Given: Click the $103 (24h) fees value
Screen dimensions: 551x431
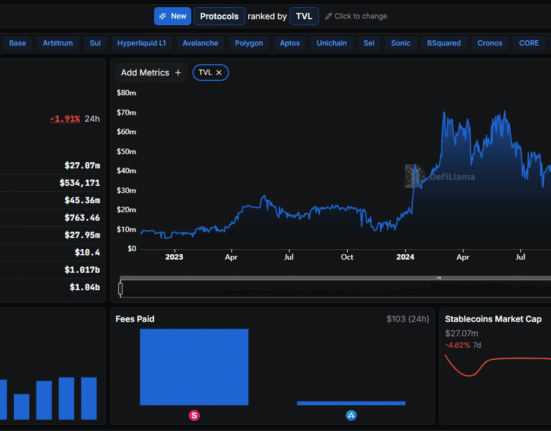Looking at the screenshot, I should [x=408, y=319].
